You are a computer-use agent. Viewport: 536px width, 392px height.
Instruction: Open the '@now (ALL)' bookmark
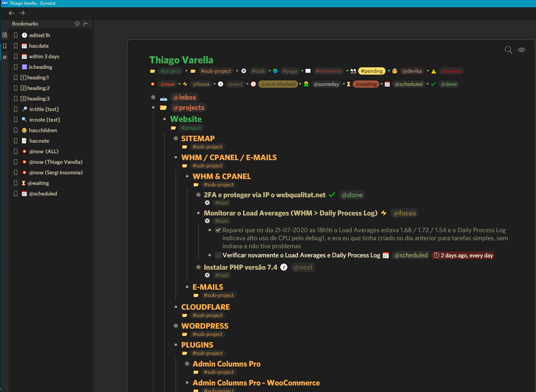pyautogui.click(x=44, y=151)
